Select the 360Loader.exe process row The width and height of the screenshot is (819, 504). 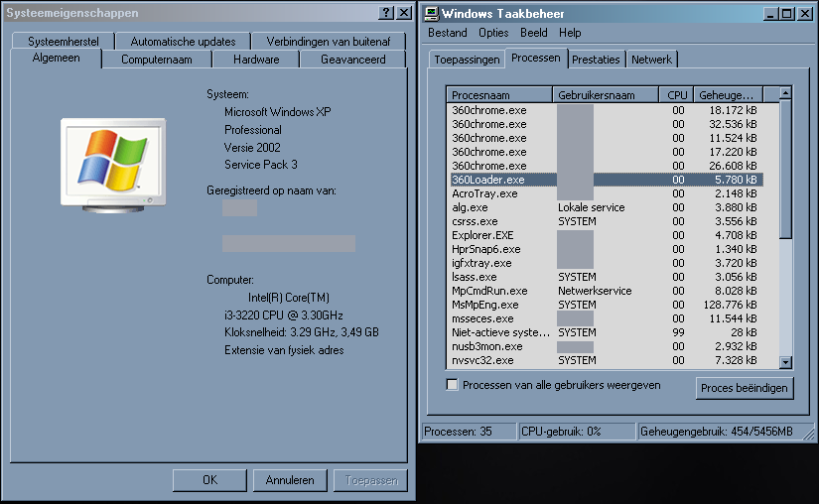coord(607,180)
